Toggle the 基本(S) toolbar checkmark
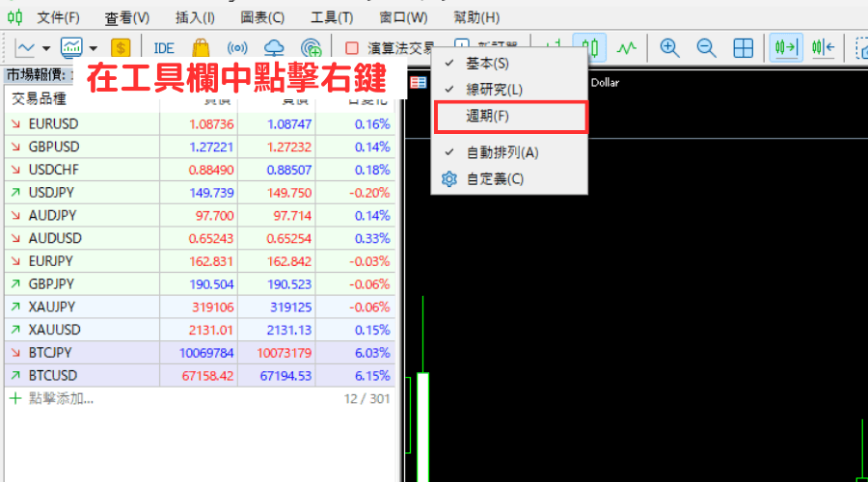Viewport: 868px width, 482px height. click(x=487, y=64)
